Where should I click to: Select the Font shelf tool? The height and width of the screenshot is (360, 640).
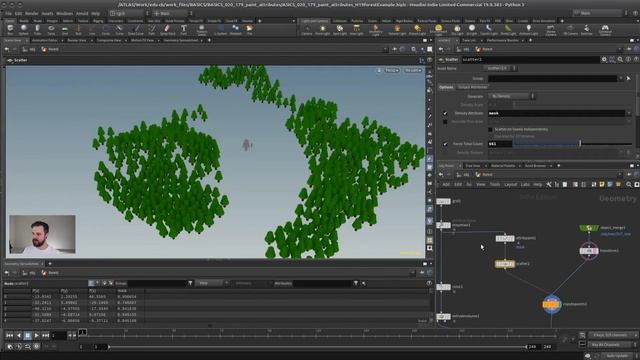point(184,29)
